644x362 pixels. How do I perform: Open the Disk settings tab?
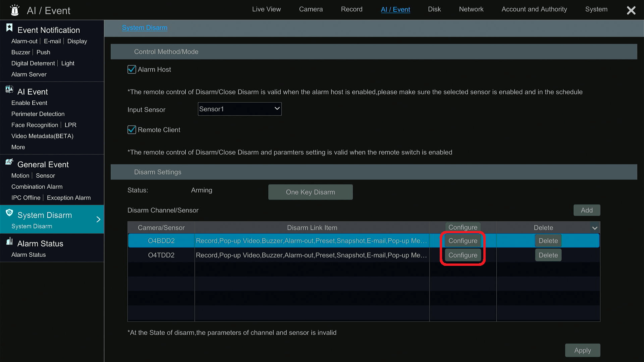(434, 9)
